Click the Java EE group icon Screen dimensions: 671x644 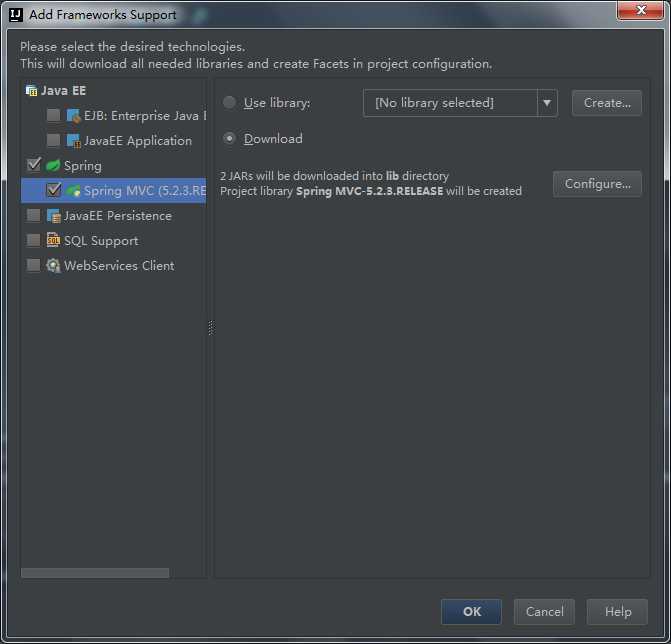[x=31, y=91]
